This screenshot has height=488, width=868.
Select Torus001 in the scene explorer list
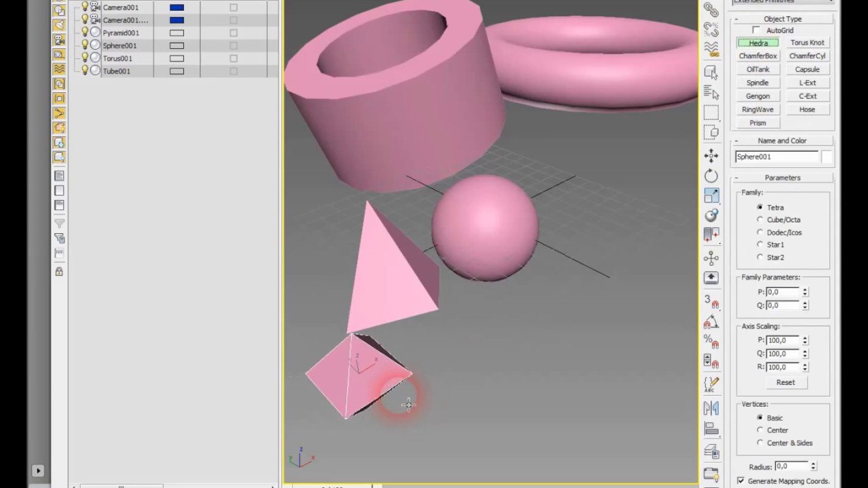click(117, 58)
